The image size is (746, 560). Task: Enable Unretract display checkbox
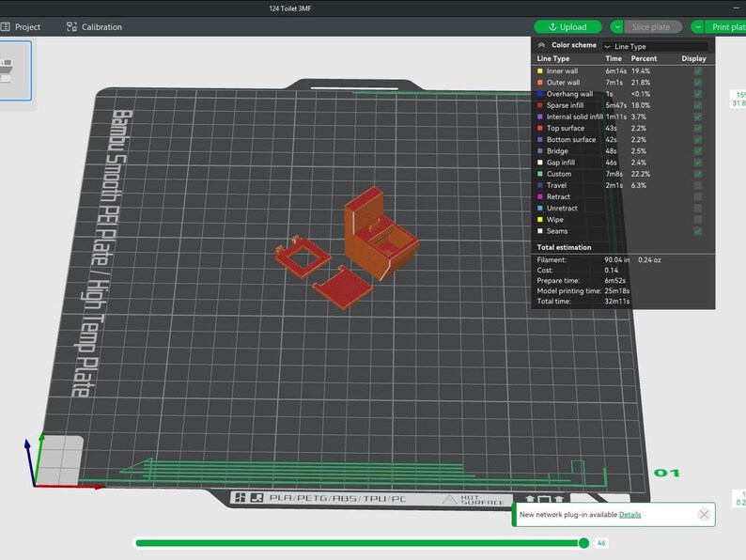[x=697, y=208]
